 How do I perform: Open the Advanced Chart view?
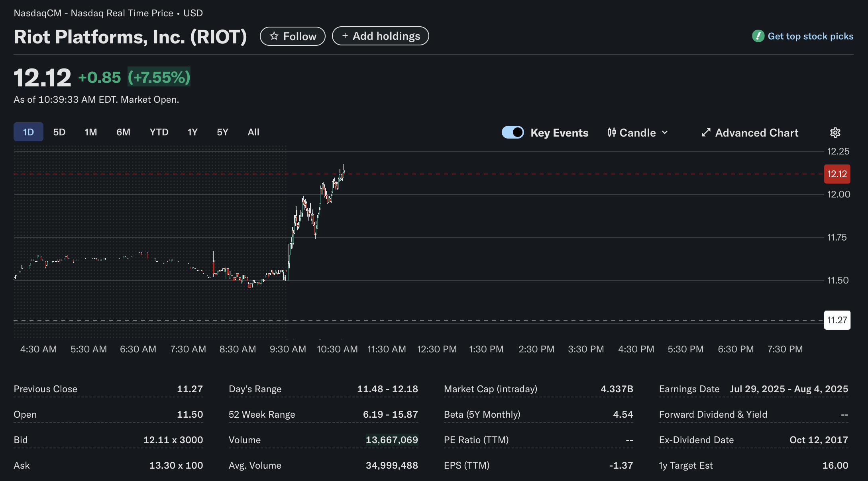750,133
